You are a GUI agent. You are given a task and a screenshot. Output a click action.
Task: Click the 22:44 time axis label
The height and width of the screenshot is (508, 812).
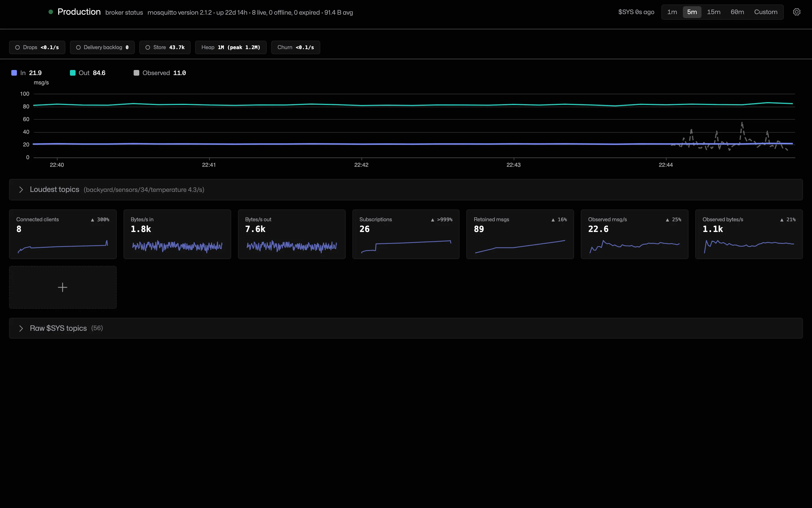point(666,165)
